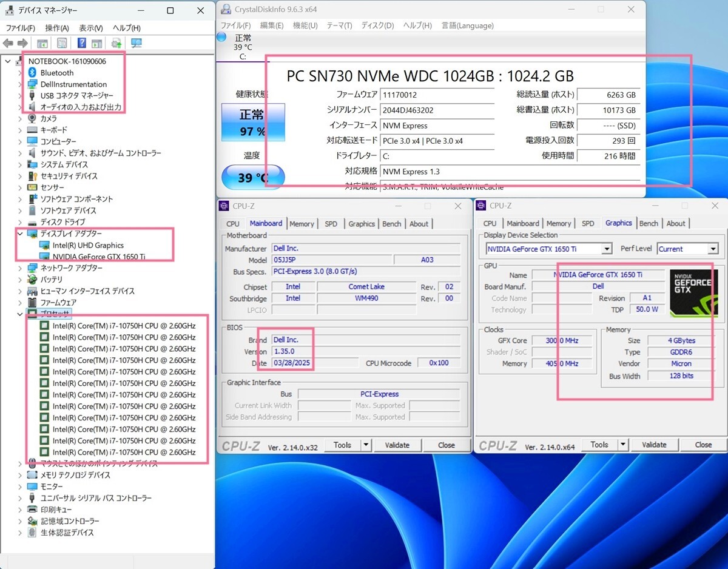Click the ユニバーサル シリアル バス コントローラー icon
The width and height of the screenshot is (728, 569).
coord(32,498)
